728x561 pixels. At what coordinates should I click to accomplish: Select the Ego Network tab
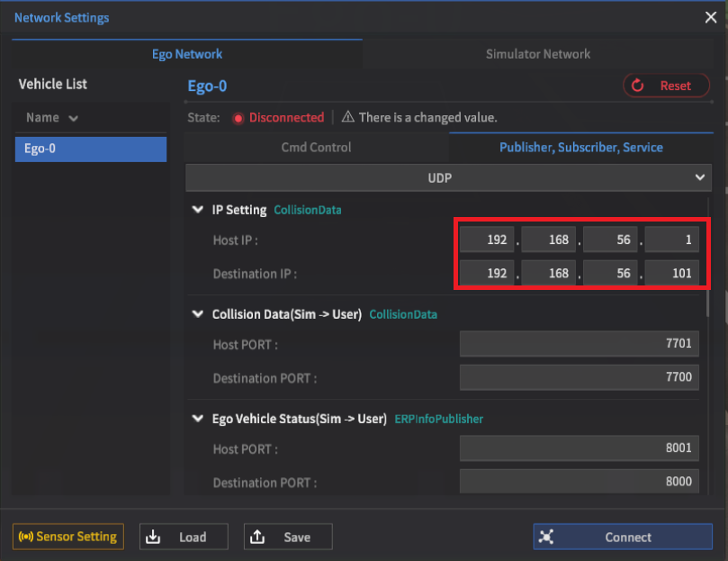click(x=187, y=54)
